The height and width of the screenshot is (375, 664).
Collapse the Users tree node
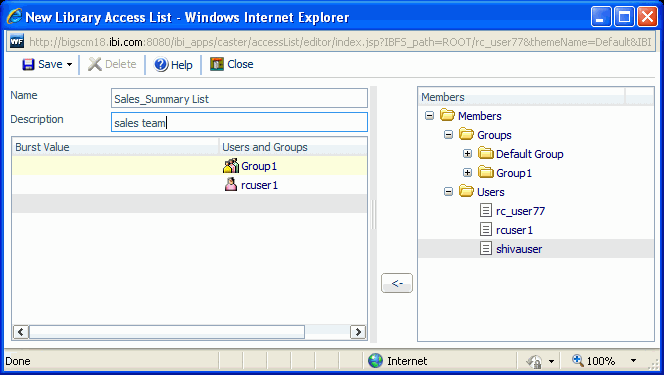[448, 191]
